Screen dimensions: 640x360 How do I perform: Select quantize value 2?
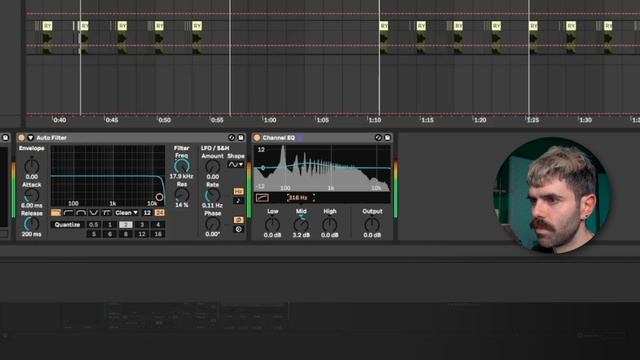click(126, 224)
